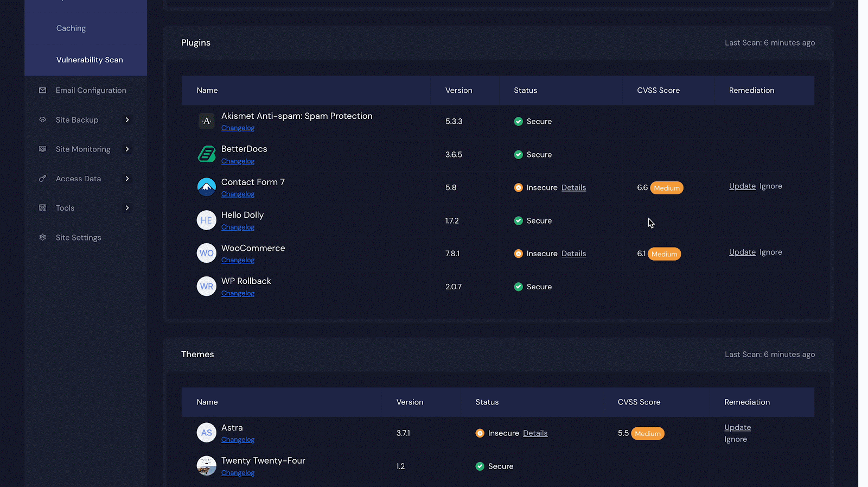Image resolution: width=868 pixels, height=487 pixels.
Task: Click the WooCommerce avatar icon
Action: pyautogui.click(x=206, y=253)
